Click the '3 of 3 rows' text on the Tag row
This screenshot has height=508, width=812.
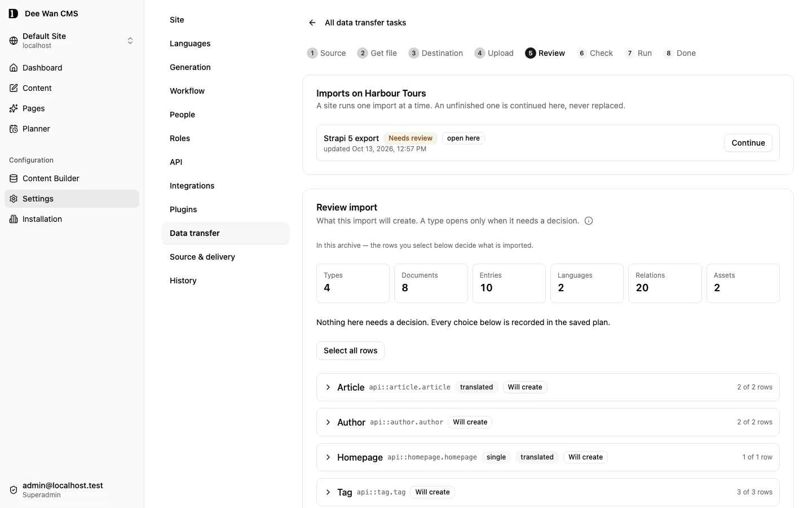coord(754,492)
